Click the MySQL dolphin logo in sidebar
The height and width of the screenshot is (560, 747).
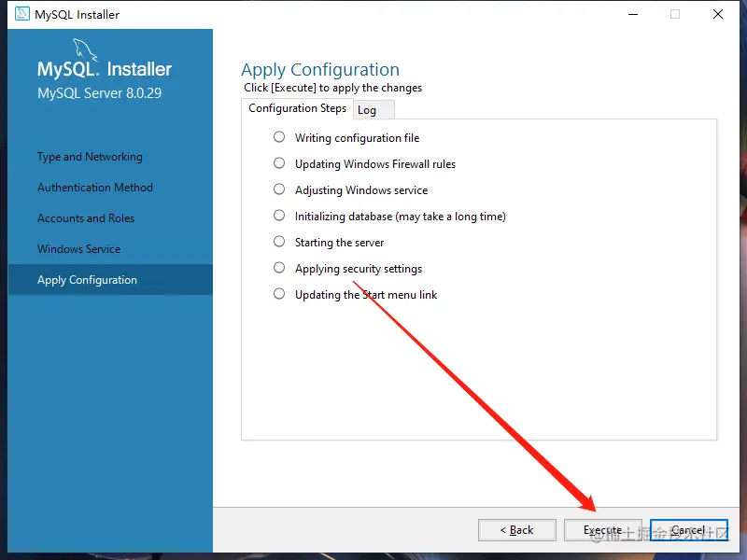click(x=85, y=49)
